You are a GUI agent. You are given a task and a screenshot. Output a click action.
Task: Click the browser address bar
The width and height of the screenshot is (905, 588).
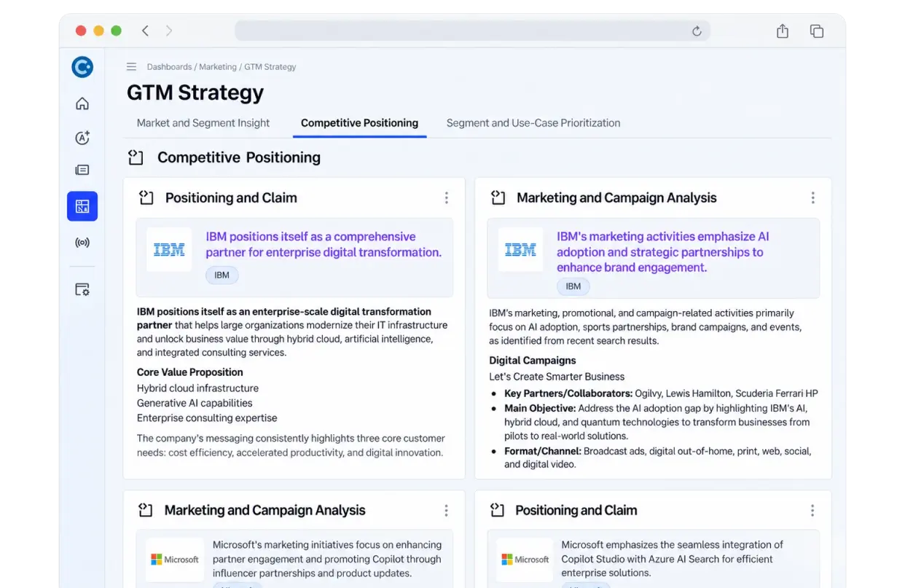472,31
